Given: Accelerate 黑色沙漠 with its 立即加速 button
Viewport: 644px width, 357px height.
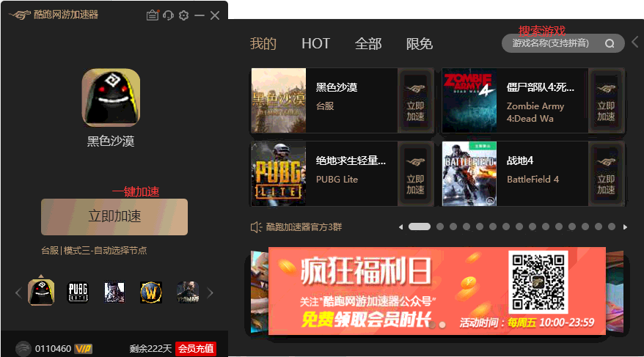Looking at the screenshot, I should tap(415, 100).
